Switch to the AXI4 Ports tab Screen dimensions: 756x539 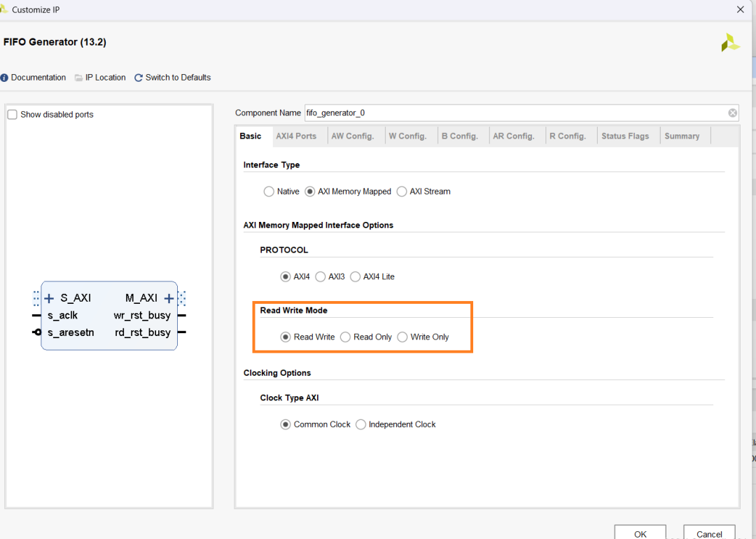pos(296,136)
